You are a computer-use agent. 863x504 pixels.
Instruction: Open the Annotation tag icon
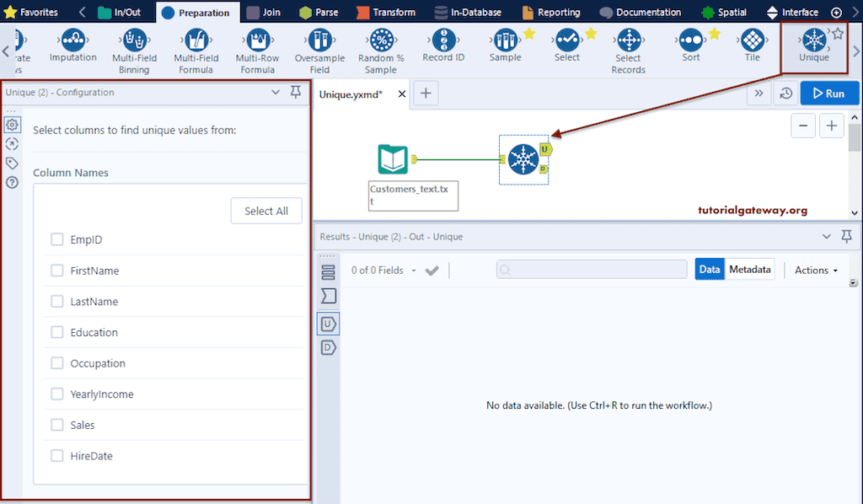click(12, 163)
